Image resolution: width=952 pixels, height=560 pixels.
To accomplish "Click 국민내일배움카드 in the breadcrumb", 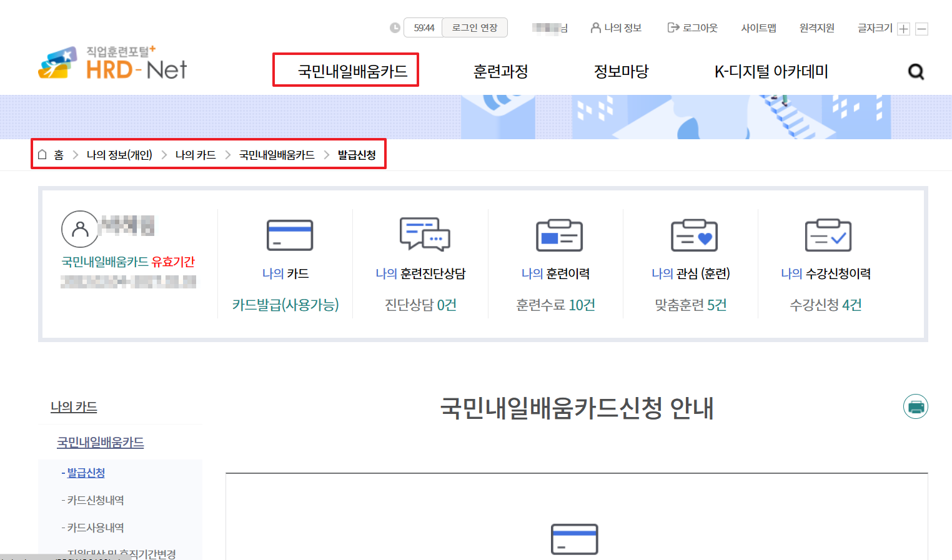I will (x=277, y=155).
